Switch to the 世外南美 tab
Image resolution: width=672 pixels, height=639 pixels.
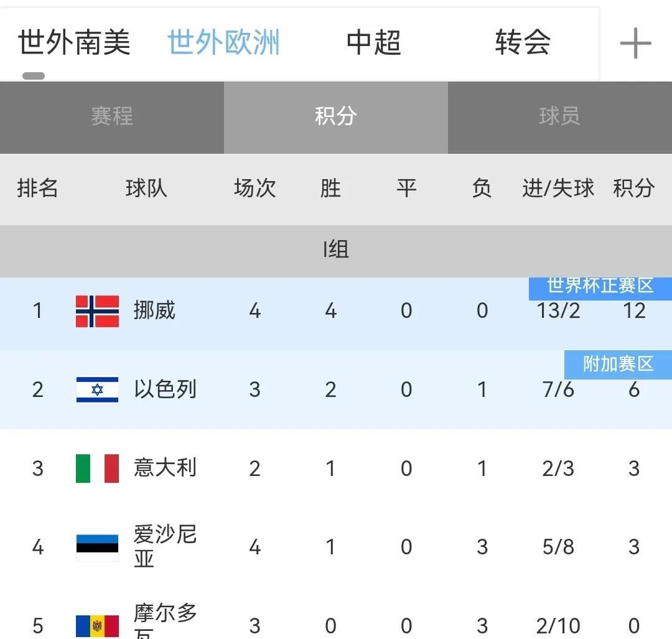[x=74, y=43]
